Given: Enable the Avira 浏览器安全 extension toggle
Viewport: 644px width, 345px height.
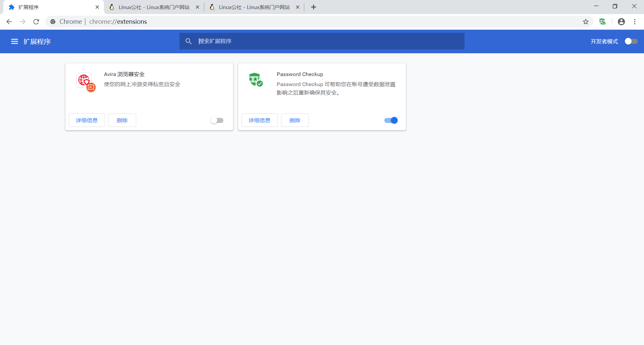Looking at the screenshot, I should click(x=217, y=120).
